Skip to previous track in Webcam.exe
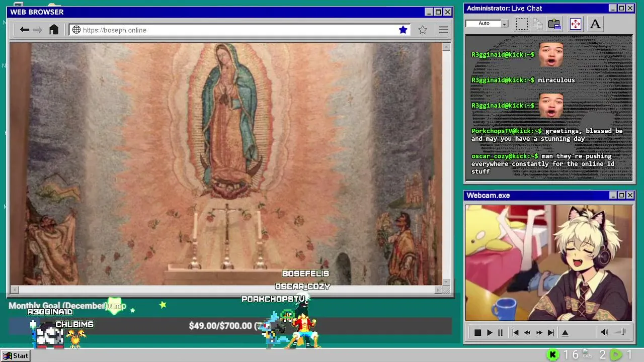644x362 pixels. tap(515, 332)
